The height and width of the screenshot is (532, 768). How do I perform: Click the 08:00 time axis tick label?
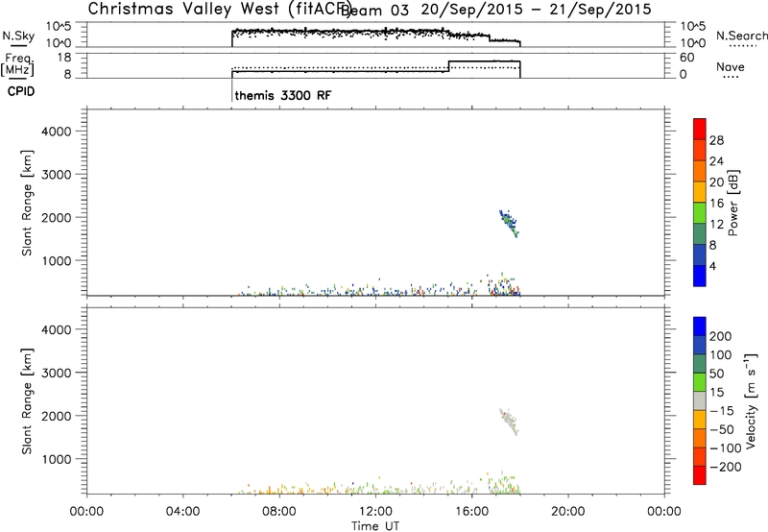tap(279, 512)
